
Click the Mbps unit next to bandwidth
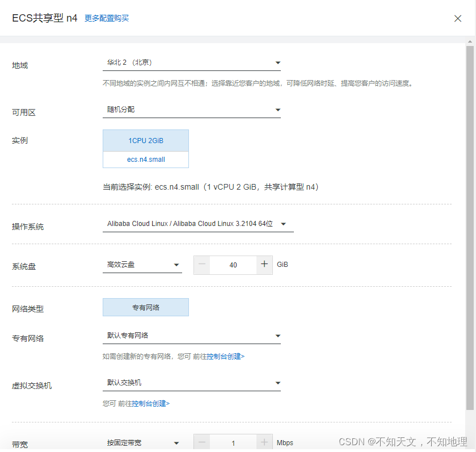(285, 443)
